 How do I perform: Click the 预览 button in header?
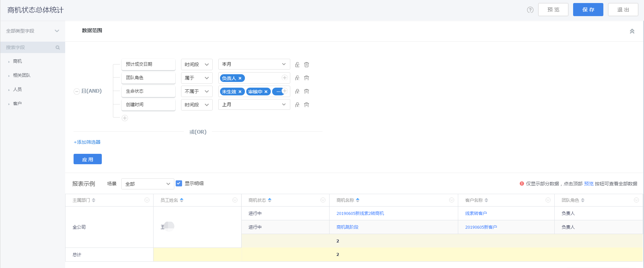point(553,10)
